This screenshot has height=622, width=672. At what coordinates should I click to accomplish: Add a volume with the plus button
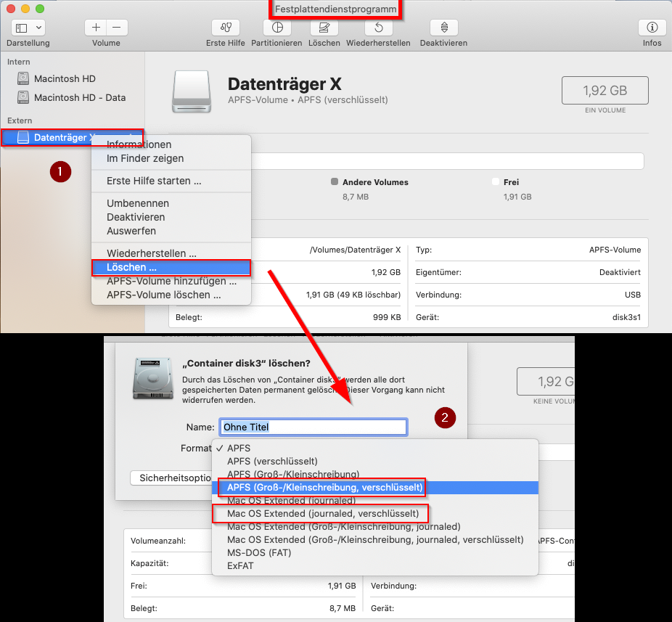tap(96, 28)
